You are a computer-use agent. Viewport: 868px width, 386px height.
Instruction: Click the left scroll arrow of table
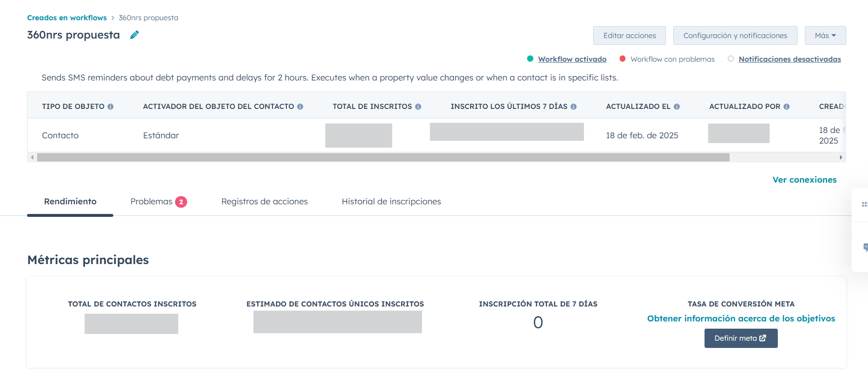[32, 158]
